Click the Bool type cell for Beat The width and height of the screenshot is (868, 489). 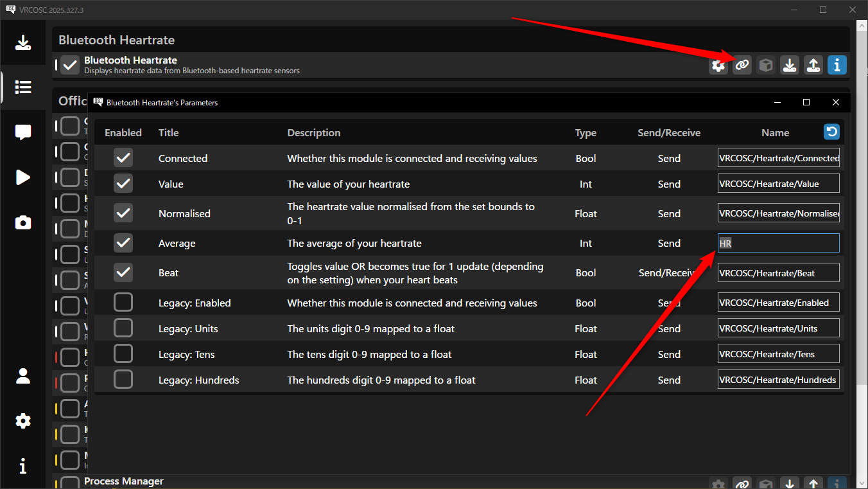click(x=586, y=272)
